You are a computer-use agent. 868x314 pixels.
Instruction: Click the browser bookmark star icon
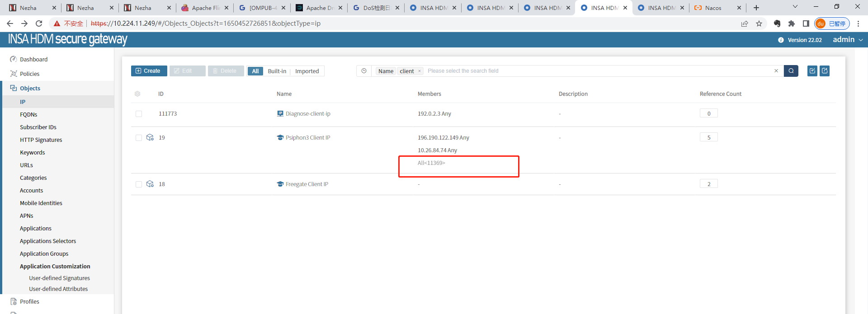(759, 23)
